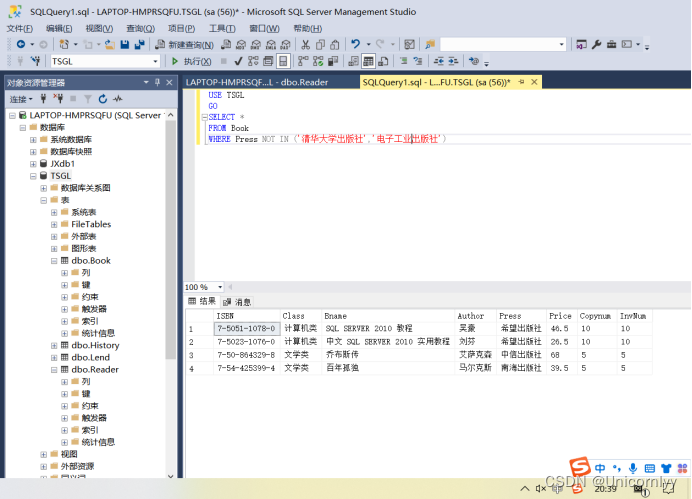Expand the 系统数据库 folder
Screen dimensions: 692x499
33,139
